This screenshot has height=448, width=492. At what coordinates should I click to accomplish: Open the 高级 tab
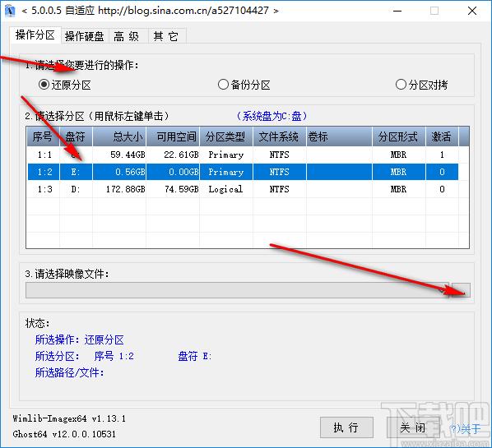[x=127, y=36]
